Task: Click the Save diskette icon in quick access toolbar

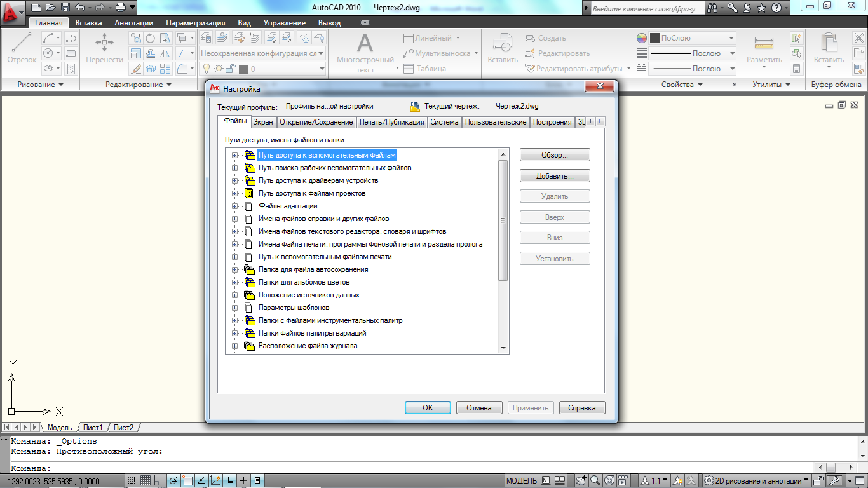Action: tap(65, 8)
